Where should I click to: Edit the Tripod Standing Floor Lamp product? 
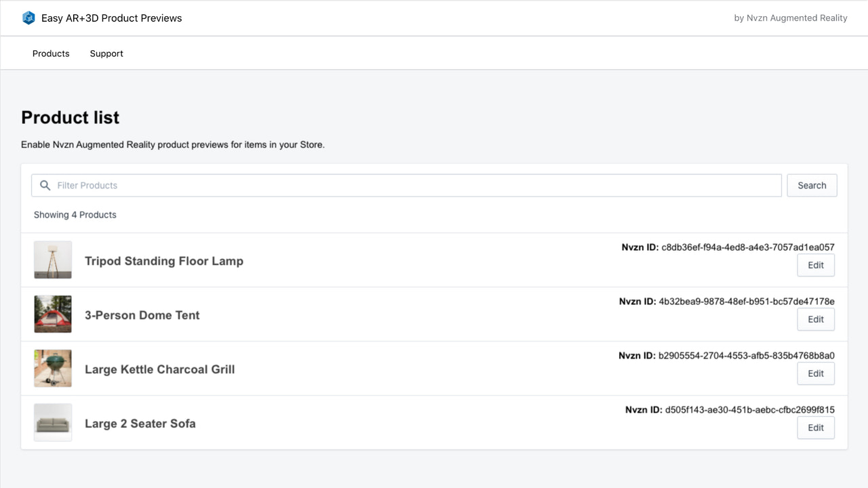click(x=816, y=265)
